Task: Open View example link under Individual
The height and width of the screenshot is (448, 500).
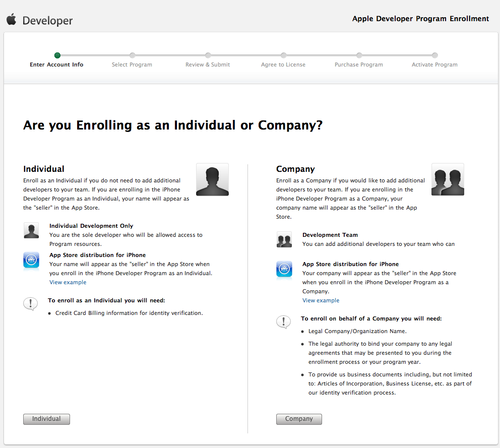Action: tap(68, 282)
